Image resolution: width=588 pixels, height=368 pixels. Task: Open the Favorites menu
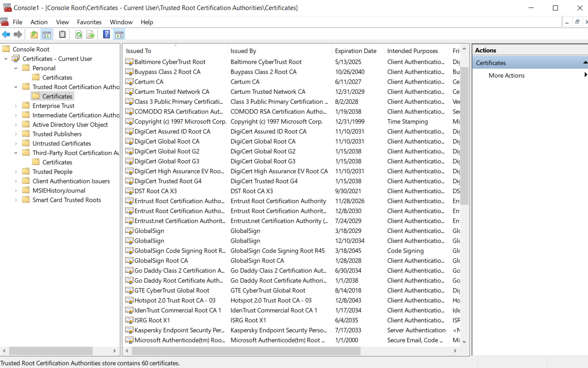coord(89,22)
